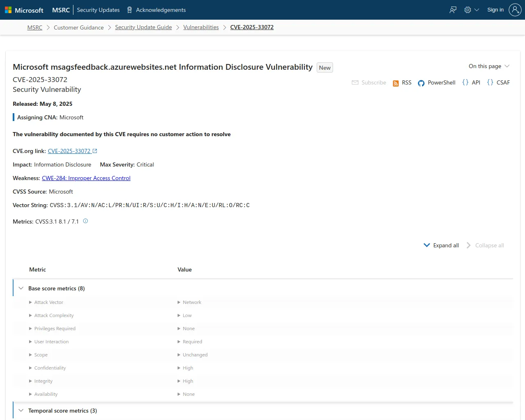Go to MSRC breadcrumb
525x420 pixels.
tap(35, 27)
